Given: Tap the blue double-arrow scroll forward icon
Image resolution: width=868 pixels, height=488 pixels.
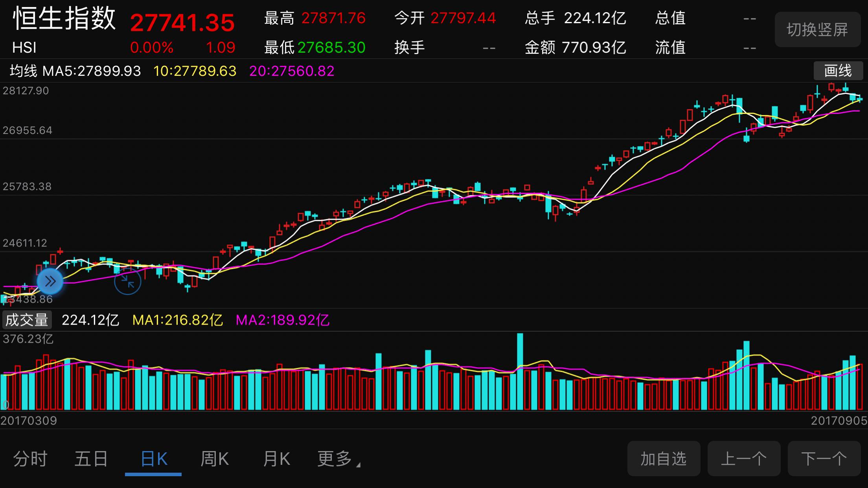Looking at the screenshot, I should pos(50,281).
